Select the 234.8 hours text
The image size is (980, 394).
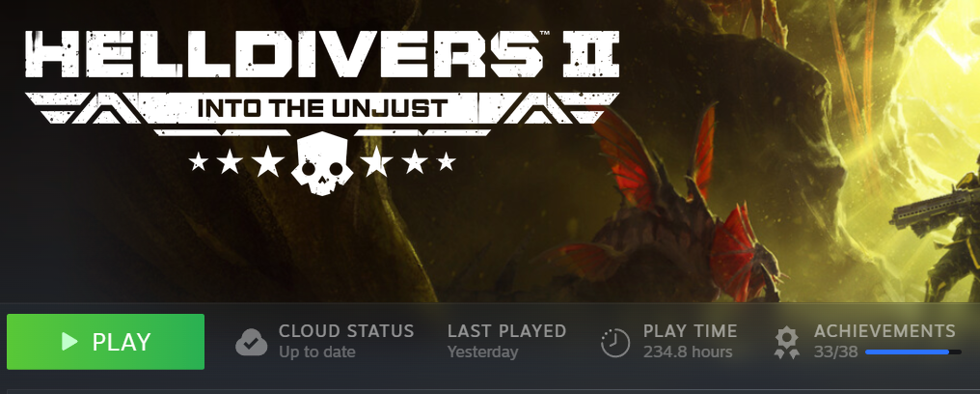pyautogui.click(x=688, y=352)
